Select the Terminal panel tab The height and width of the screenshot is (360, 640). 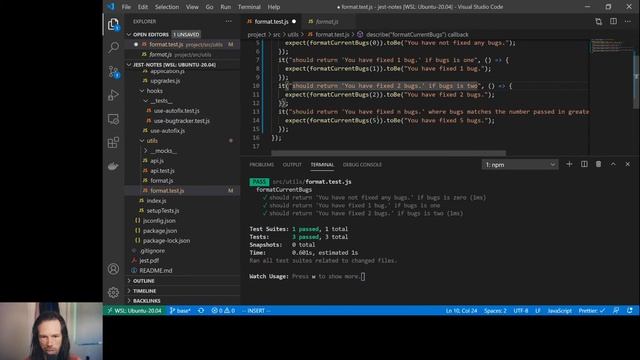click(x=322, y=164)
